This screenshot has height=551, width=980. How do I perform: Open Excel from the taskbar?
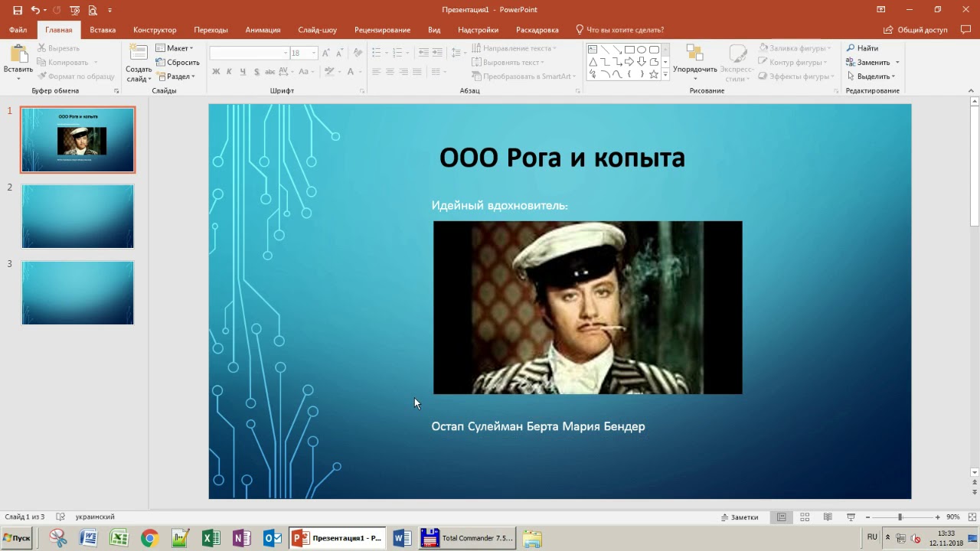(211, 539)
